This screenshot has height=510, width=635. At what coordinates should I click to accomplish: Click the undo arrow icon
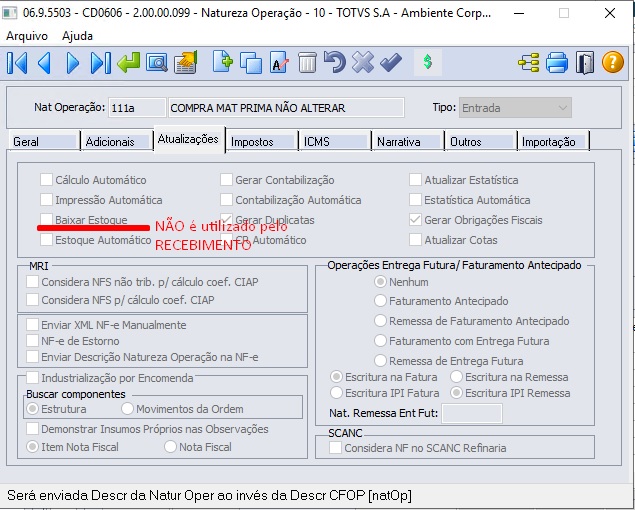pyautogui.click(x=335, y=62)
